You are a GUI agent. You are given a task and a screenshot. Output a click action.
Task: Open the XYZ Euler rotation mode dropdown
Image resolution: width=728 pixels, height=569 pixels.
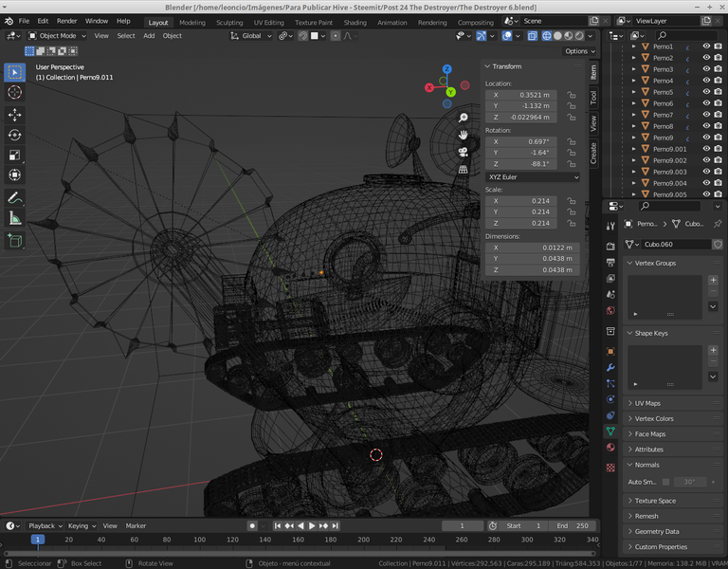click(x=533, y=176)
